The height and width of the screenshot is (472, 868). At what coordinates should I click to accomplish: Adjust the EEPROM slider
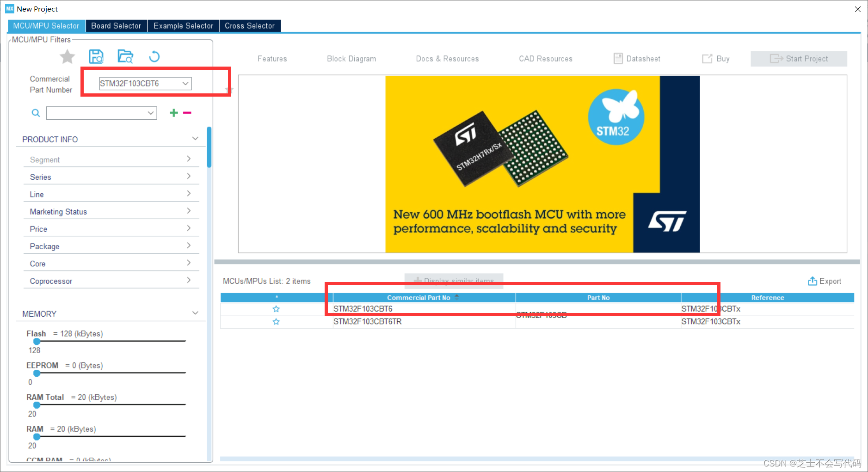tap(37, 373)
